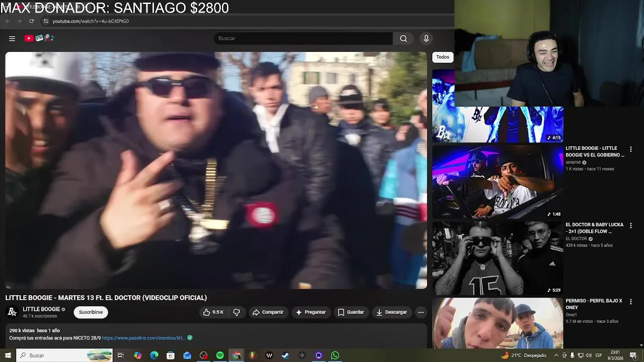This screenshot has width=644, height=362.
Task: Open options for El Doctor & Baby Lucka video
Action: tap(630, 226)
